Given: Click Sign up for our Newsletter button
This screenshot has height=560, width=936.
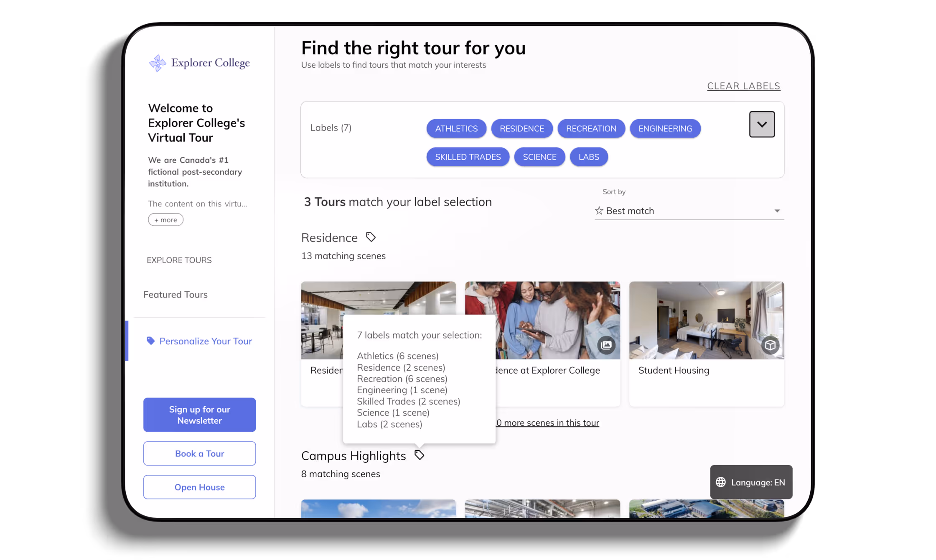Looking at the screenshot, I should [x=199, y=415].
